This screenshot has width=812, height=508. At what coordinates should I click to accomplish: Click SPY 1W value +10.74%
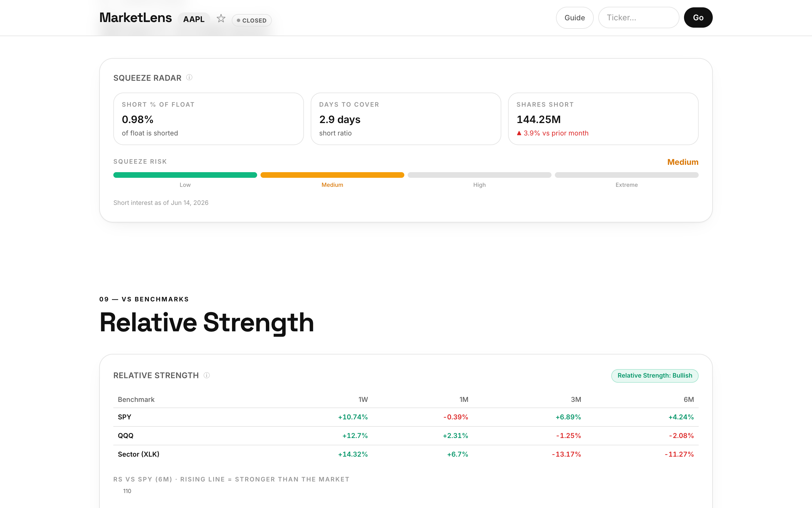[x=353, y=417]
